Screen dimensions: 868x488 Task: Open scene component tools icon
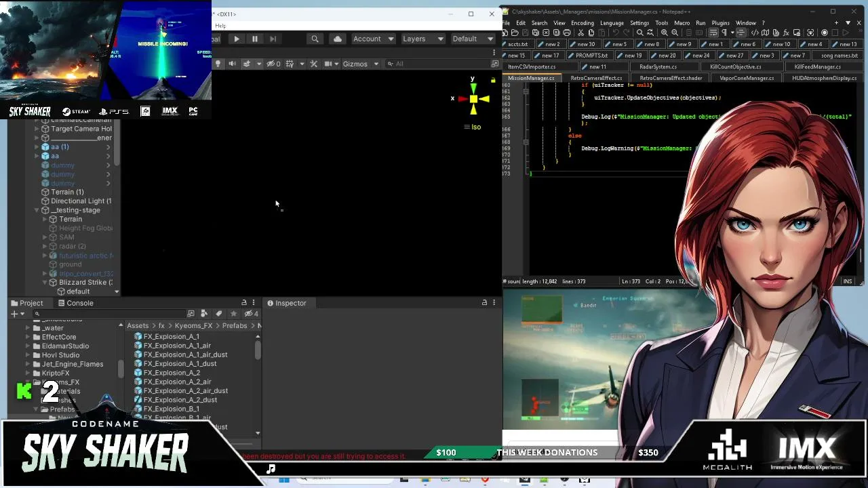[x=313, y=64]
